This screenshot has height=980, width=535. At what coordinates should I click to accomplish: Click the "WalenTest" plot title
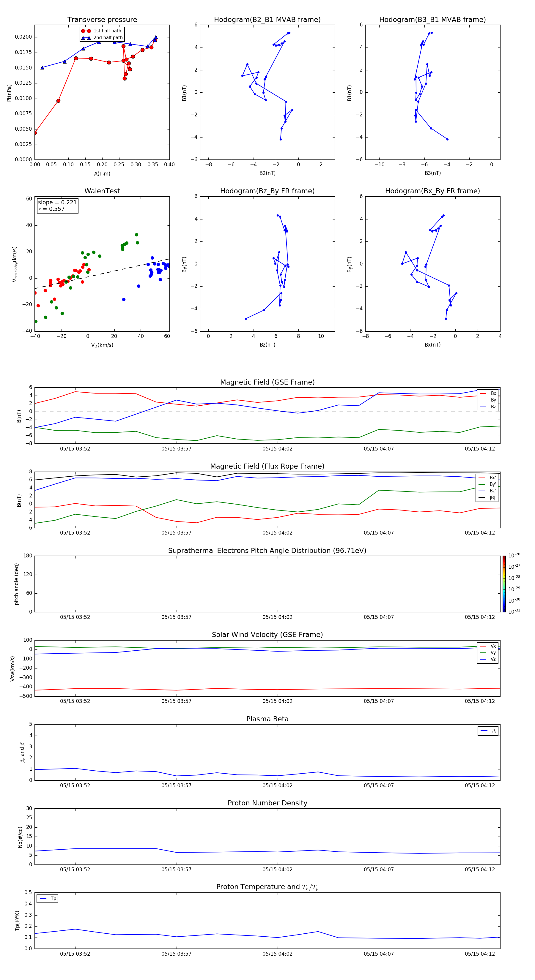tap(102, 191)
